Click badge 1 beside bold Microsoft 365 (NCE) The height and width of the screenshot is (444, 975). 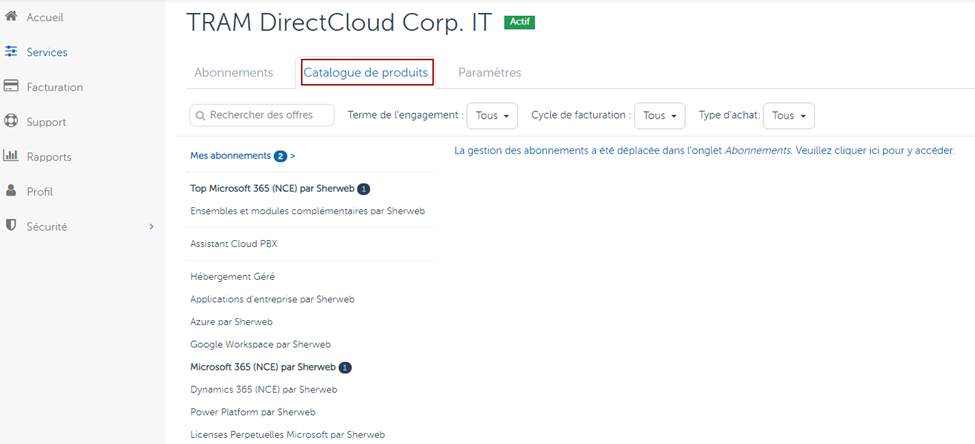coord(346,368)
